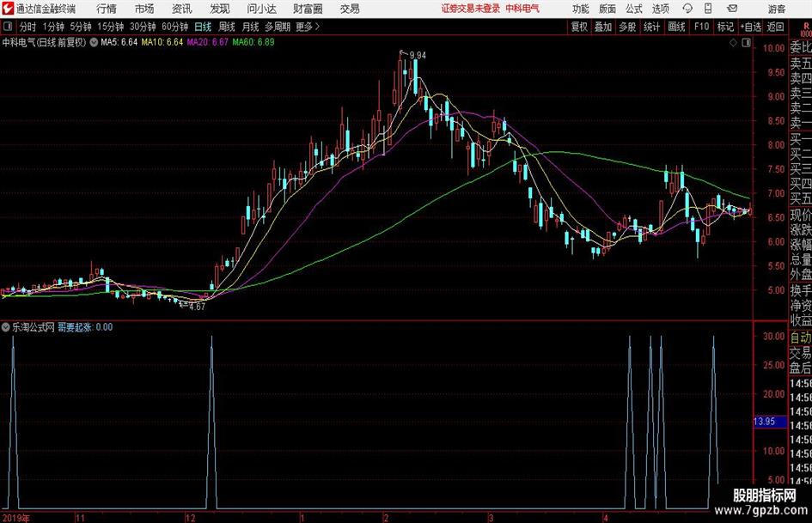Click the 画线 drawing tool button

tap(676, 27)
